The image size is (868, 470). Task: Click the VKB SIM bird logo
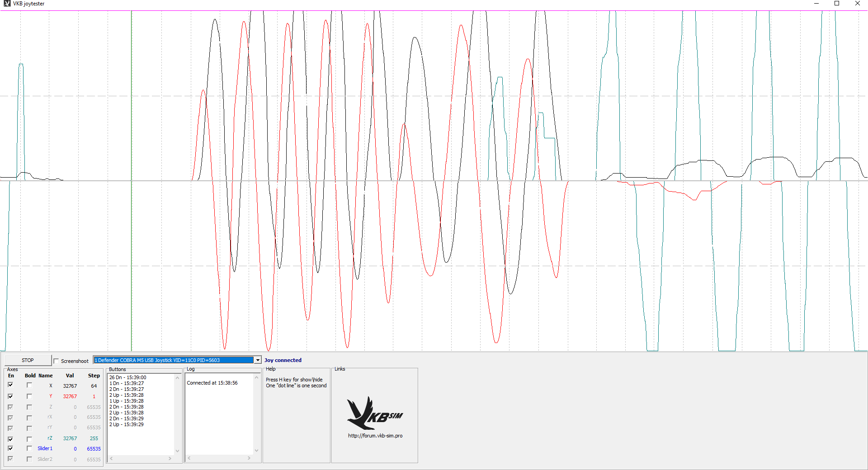coord(374,413)
